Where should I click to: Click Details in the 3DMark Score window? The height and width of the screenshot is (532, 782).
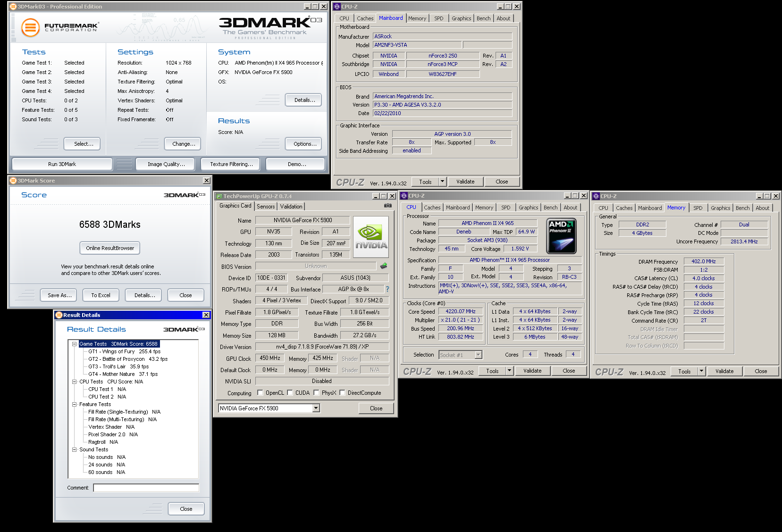pos(144,295)
